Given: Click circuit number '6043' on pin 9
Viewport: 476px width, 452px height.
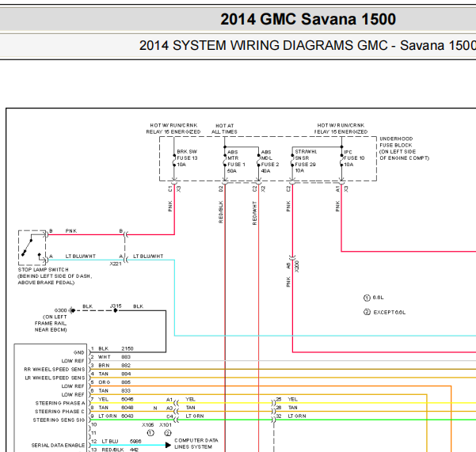Looking at the screenshot, I should [128, 416].
